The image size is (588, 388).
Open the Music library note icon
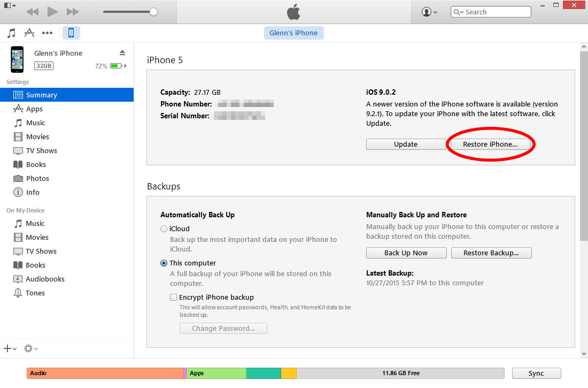point(12,33)
